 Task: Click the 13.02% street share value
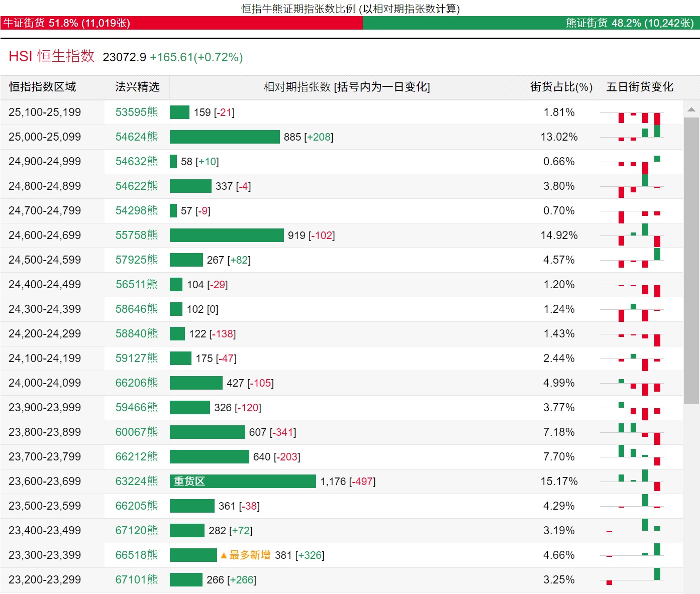[x=559, y=137]
